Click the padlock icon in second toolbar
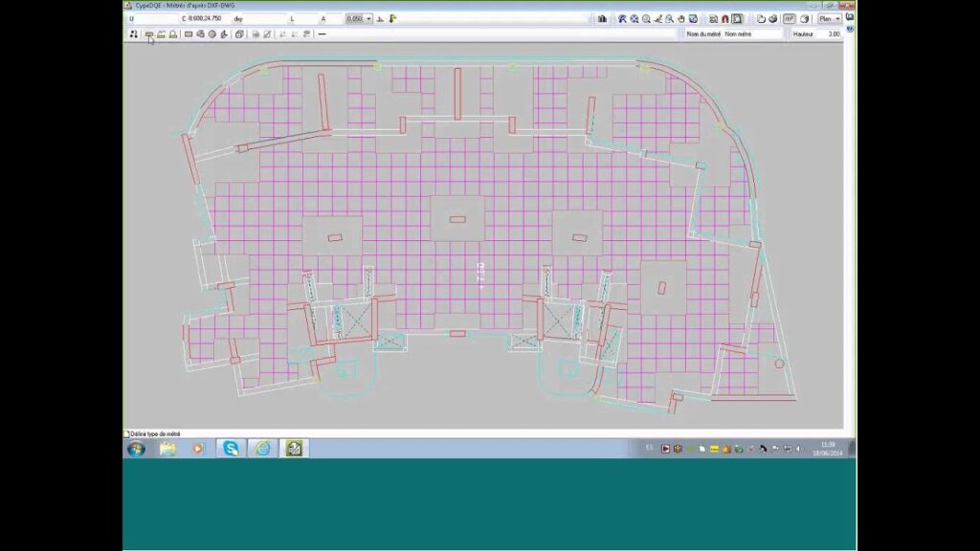Screen dimensions: 980x551 [172, 33]
